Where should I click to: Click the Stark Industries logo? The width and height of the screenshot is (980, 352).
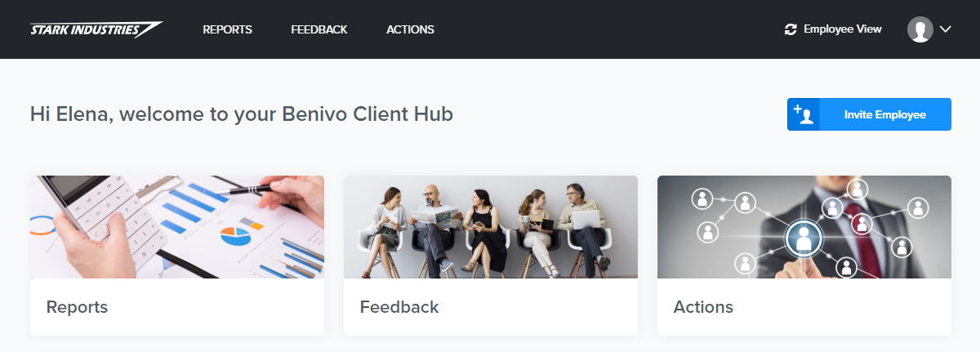[96, 29]
